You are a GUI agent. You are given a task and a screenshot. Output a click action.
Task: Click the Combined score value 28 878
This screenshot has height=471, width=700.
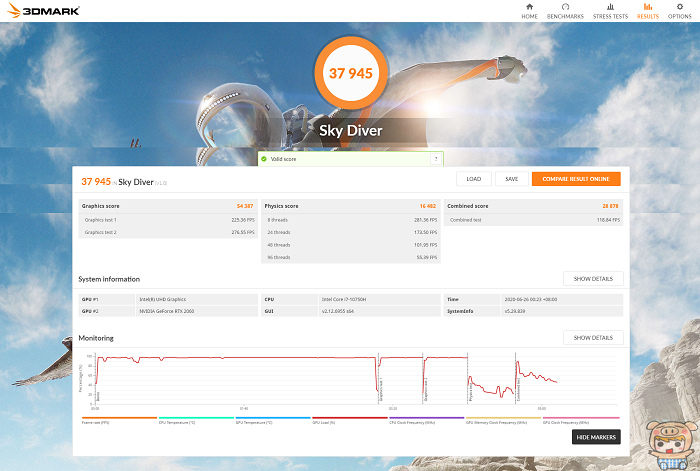(x=610, y=206)
